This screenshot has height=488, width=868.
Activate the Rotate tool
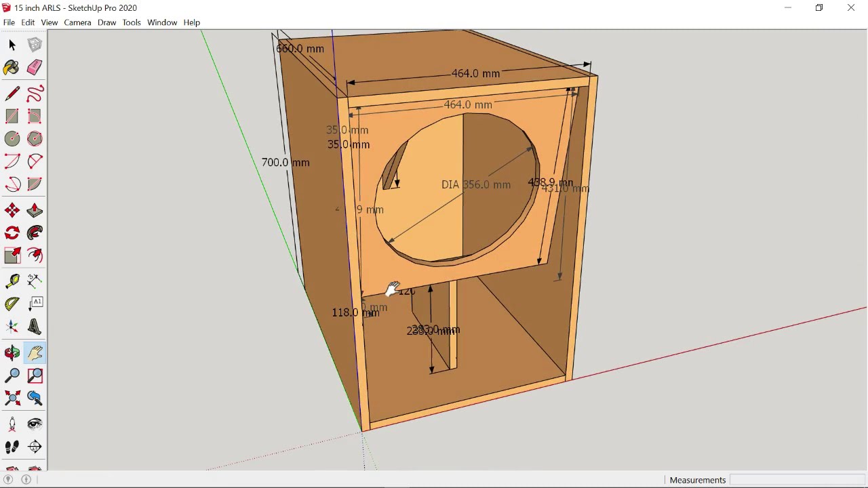pyautogui.click(x=12, y=233)
